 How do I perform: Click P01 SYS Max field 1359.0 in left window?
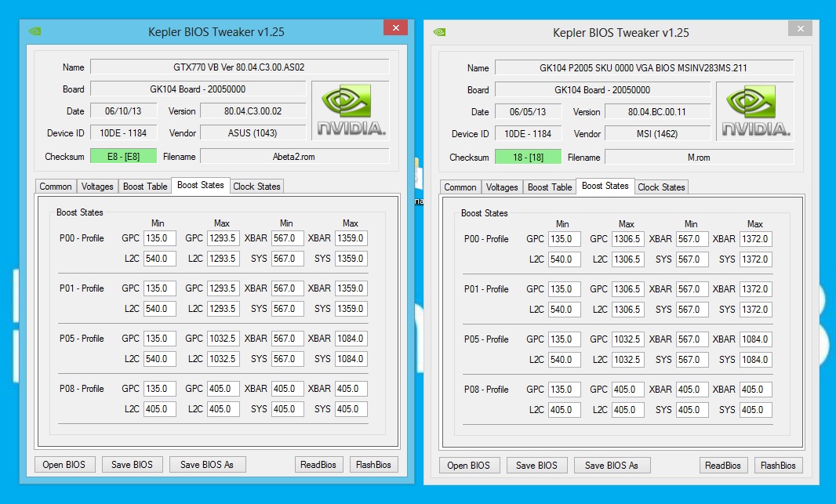[x=351, y=309]
